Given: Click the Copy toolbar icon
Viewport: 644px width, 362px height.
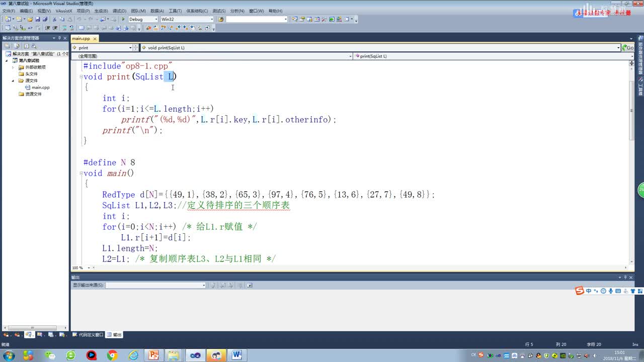Looking at the screenshot, I should pyautogui.click(x=61, y=19).
